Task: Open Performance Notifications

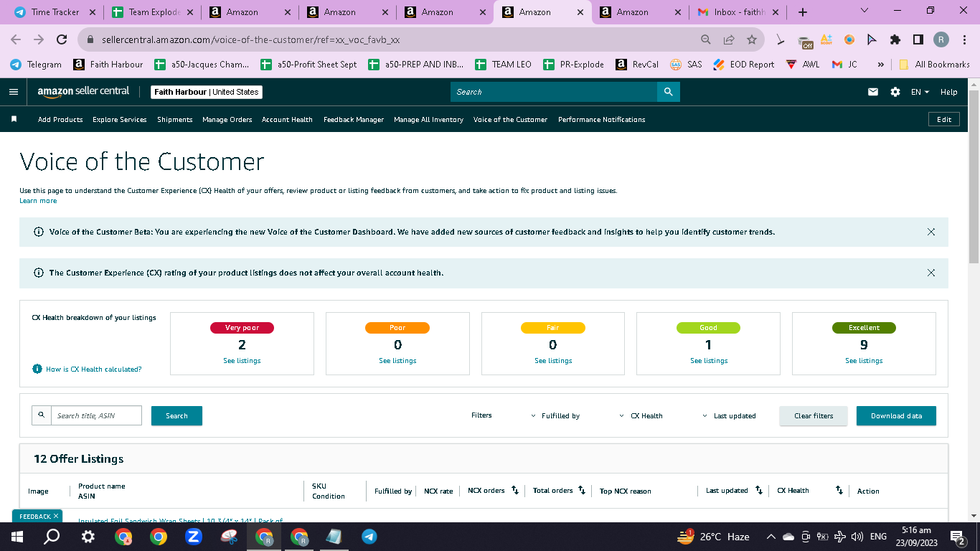Action: (602, 120)
